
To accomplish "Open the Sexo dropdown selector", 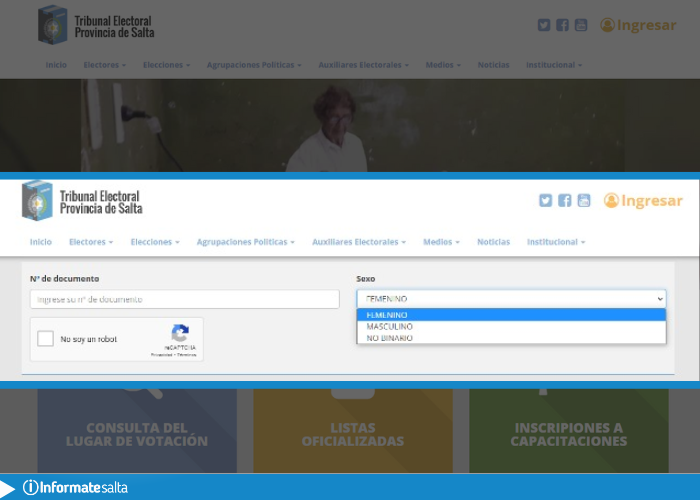I will pyautogui.click(x=511, y=298).
